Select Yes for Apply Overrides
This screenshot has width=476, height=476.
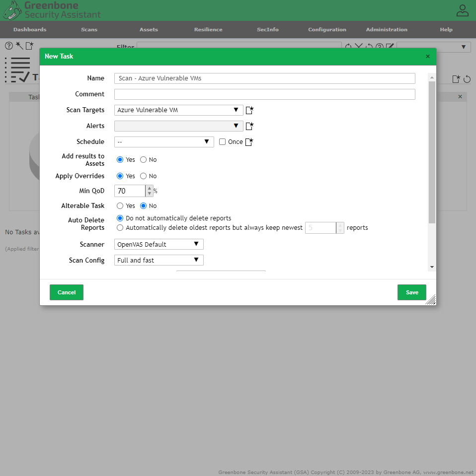pyautogui.click(x=120, y=176)
